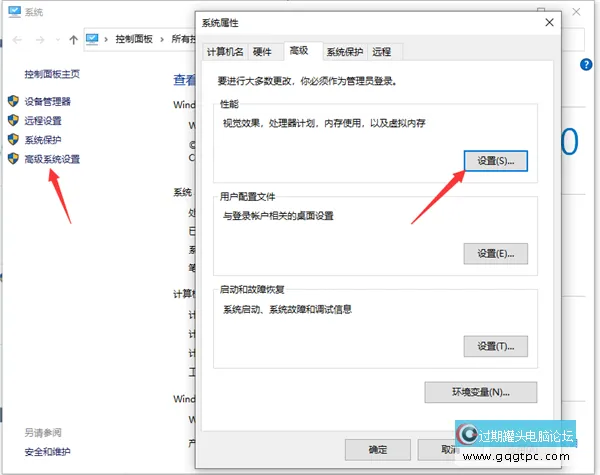Click the blue help question mark icon
This screenshot has width=600, height=475.
(586, 65)
